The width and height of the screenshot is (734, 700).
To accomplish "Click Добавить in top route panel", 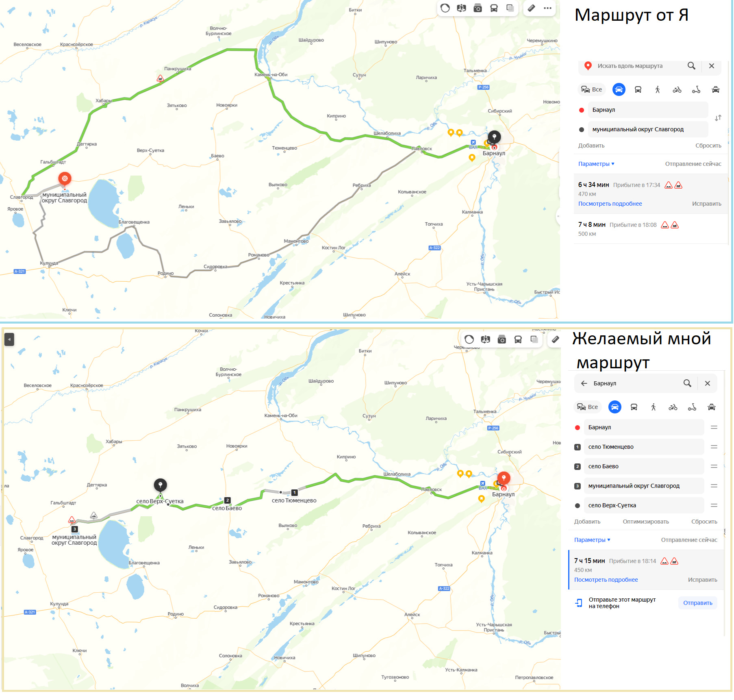I will point(591,146).
